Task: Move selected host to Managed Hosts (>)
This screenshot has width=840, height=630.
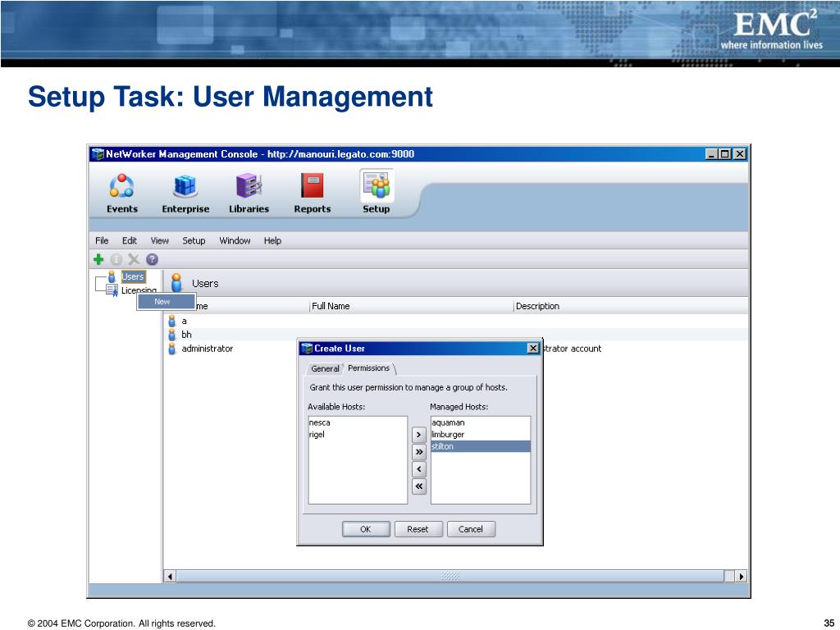Action: [419, 435]
